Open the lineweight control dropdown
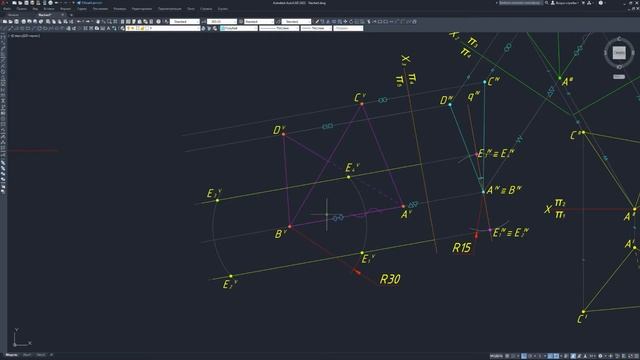Screen dimensions: 640x360 316,28
